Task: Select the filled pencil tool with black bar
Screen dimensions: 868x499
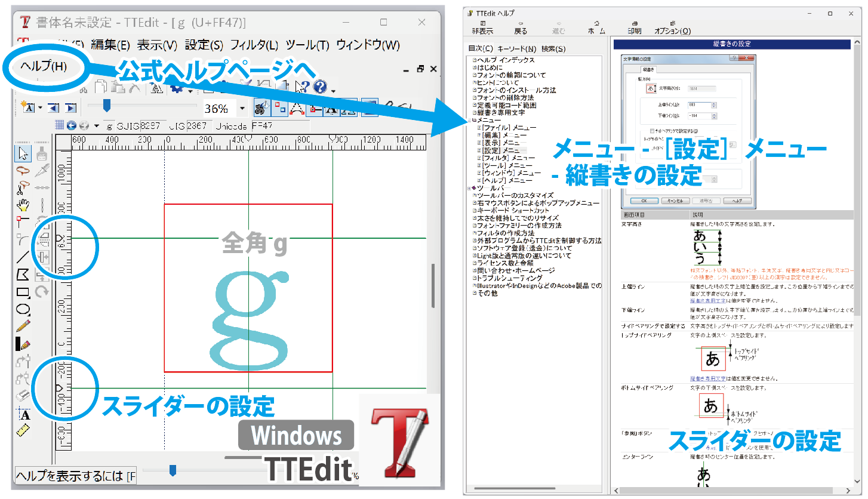Action: tap(23, 344)
